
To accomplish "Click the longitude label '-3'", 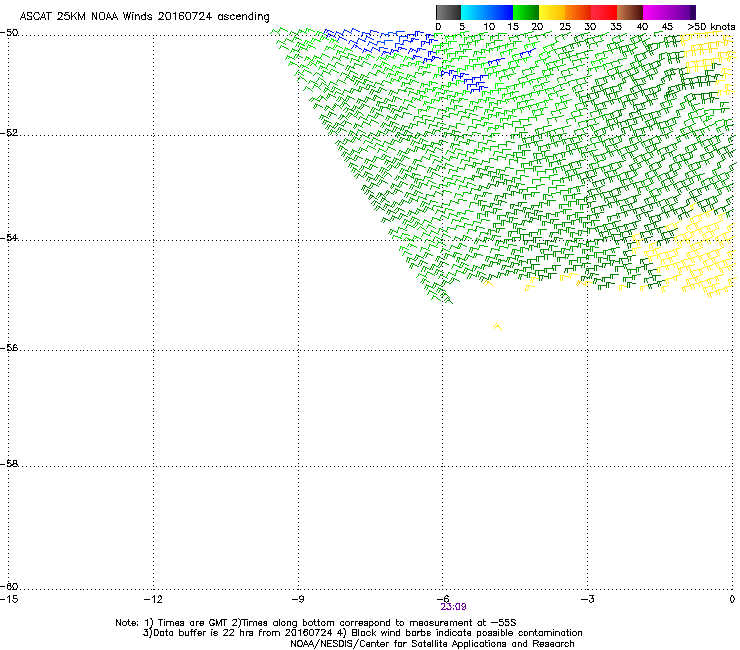I will coord(587,599).
